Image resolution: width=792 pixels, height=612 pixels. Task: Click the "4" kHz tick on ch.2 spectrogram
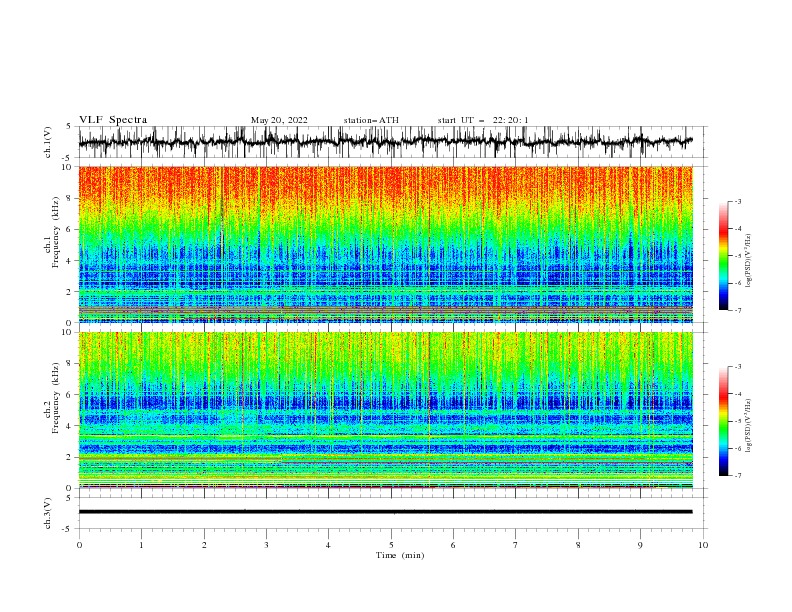69,427
